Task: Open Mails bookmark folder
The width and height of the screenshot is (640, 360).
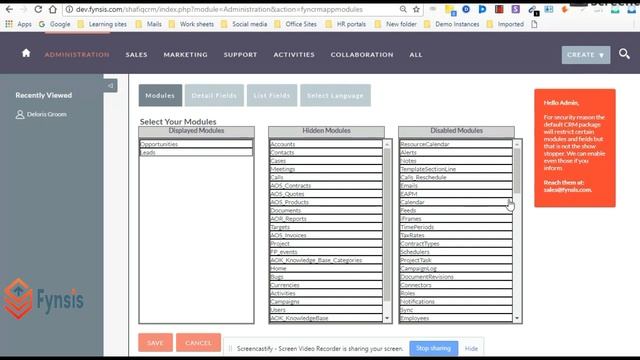Action: (149, 24)
